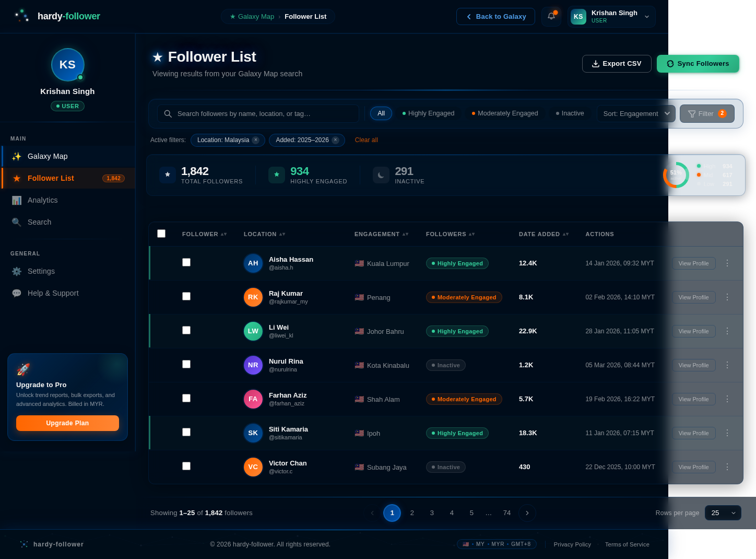Open Help & Support

tap(53, 293)
